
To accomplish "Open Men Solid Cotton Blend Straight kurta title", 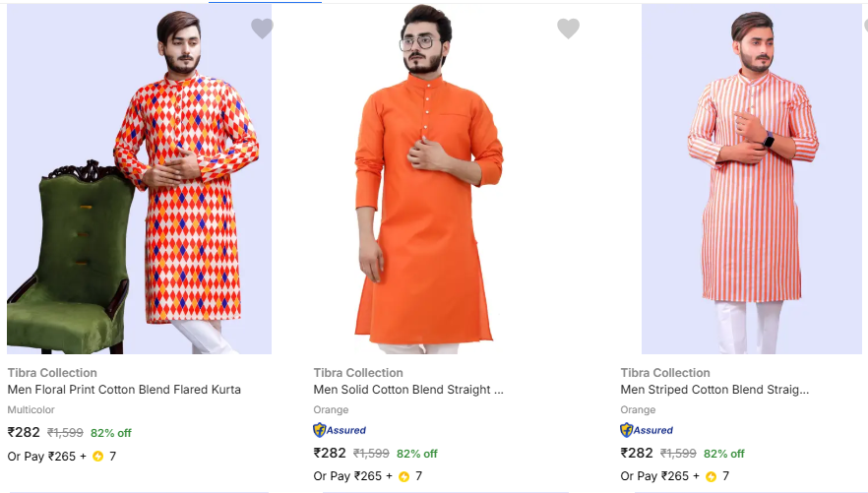I will pos(408,390).
